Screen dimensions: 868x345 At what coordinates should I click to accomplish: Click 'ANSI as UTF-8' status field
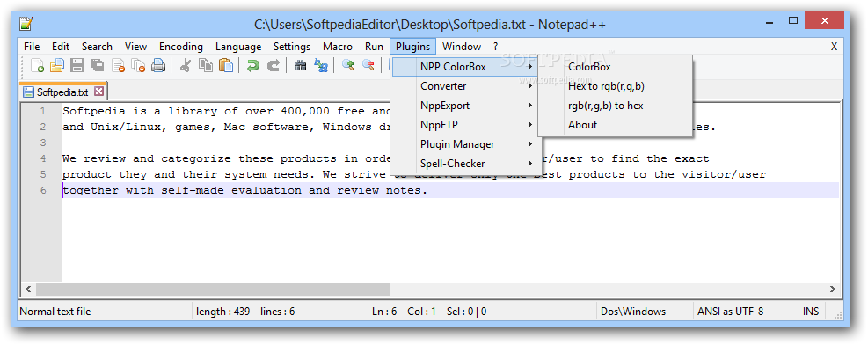click(730, 312)
